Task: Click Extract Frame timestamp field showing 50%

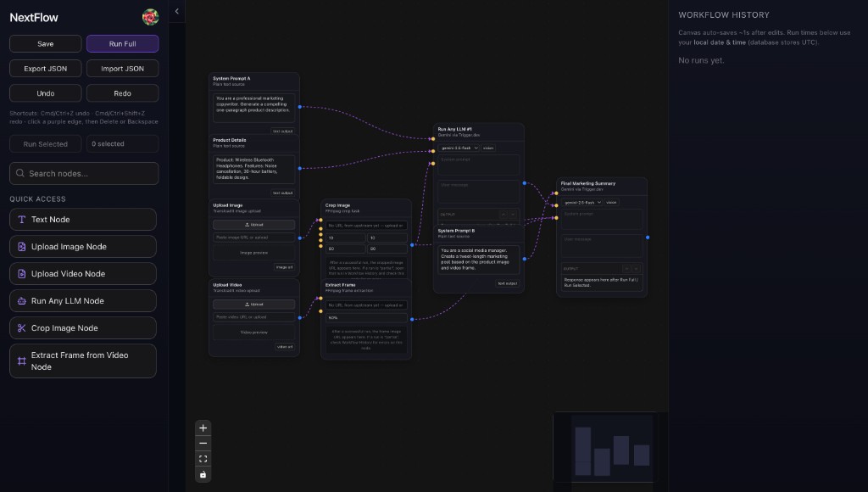Action: 366,317
